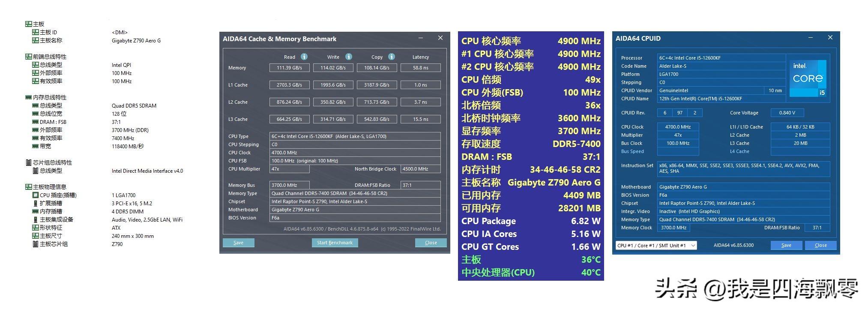Click the 扩展插槽 slot icon
The height and width of the screenshot is (309, 868).
coord(36,203)
